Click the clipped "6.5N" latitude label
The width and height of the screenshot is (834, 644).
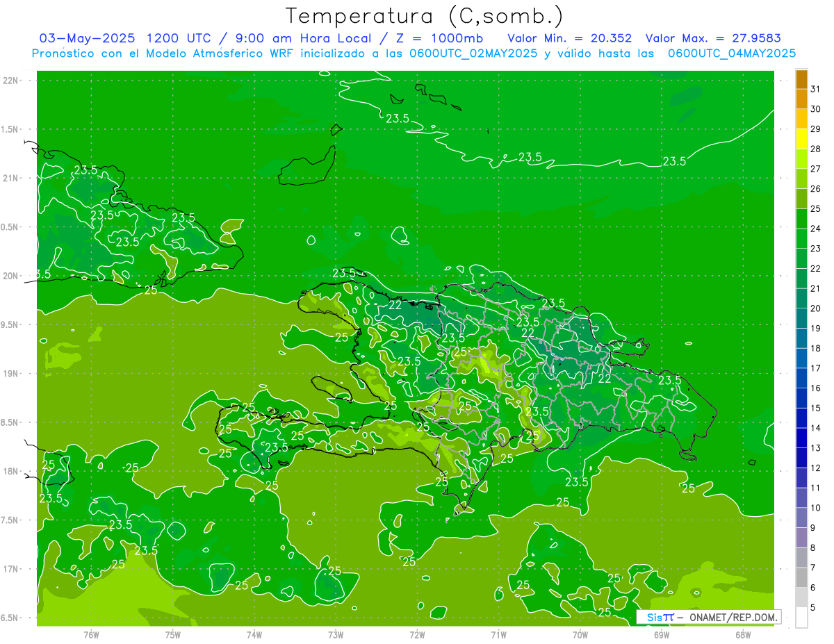click(10, 618)
